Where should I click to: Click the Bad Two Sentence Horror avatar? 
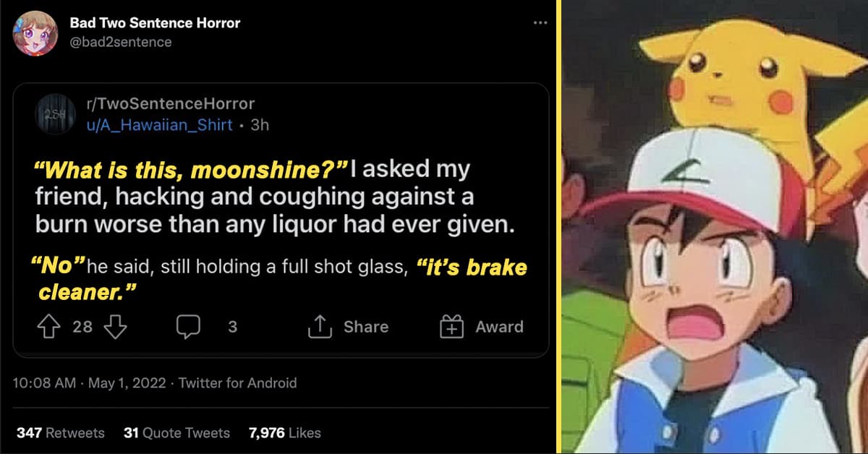pyautogui.click(x=35, y=33)
